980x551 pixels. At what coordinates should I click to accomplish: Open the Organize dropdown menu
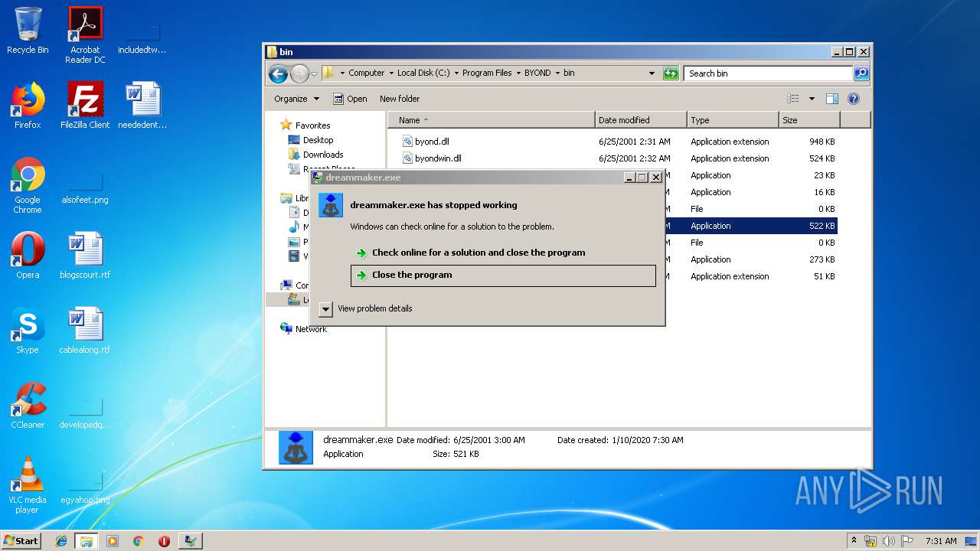[x=296, y=99]
